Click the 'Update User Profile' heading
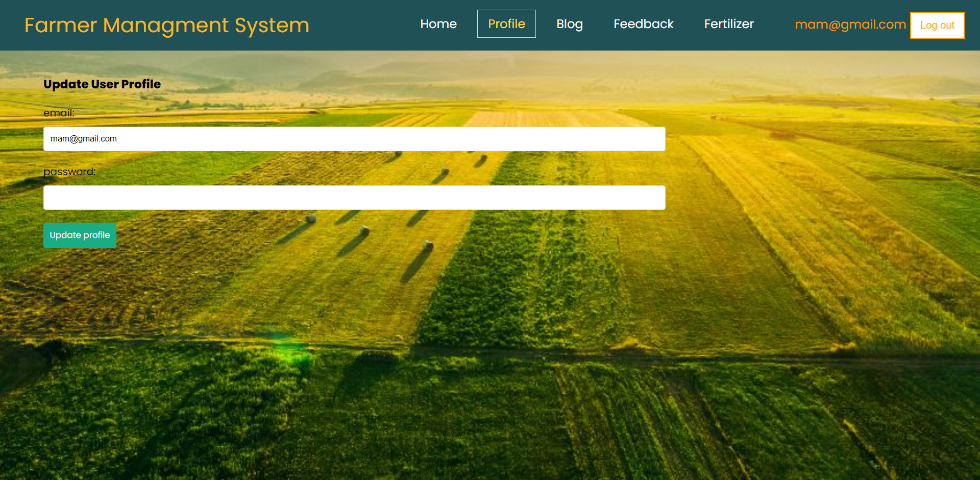The height and width of the screenshot is (480, 980). (102, 84)
